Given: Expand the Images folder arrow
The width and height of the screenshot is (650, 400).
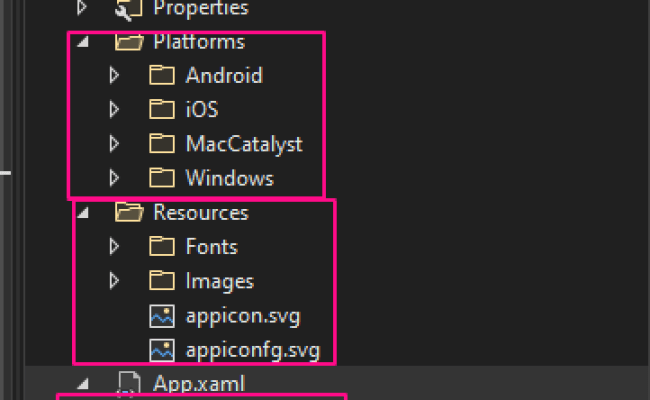Looking at the screenshot, I should pyautogui.click(x=114, y=281).
